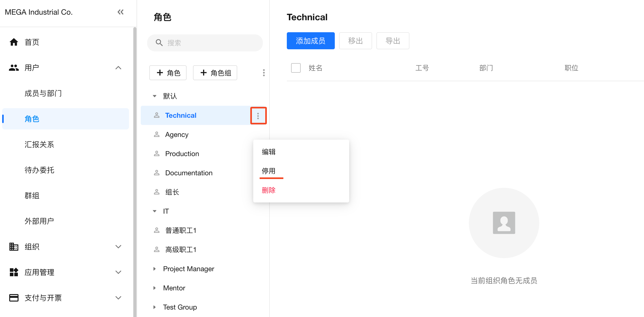Click the home icon beside 首页
Image resolution: width=644 pixels, height=317 pixels.
tap(14, 42)
